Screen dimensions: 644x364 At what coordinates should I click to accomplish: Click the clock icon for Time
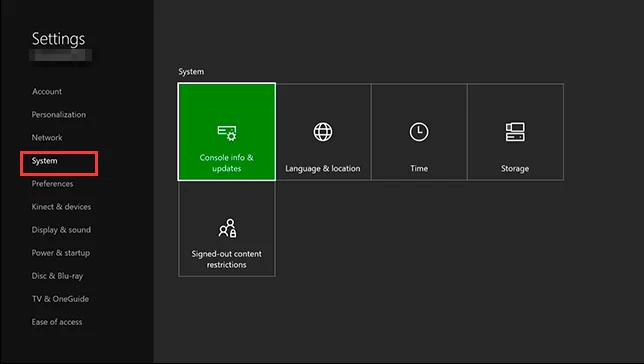419,132
